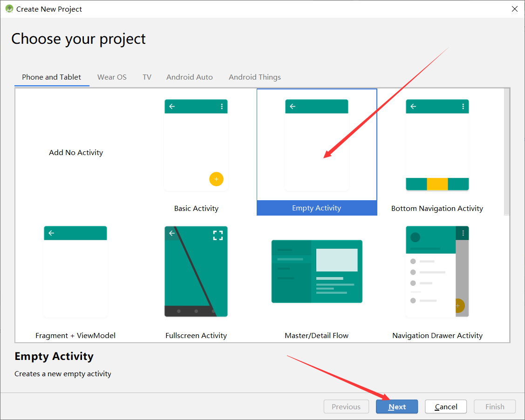Click the Fragment + ViewModel label
Screen dimensions: 525x420
pyautogui.click(x=75, y=335)
